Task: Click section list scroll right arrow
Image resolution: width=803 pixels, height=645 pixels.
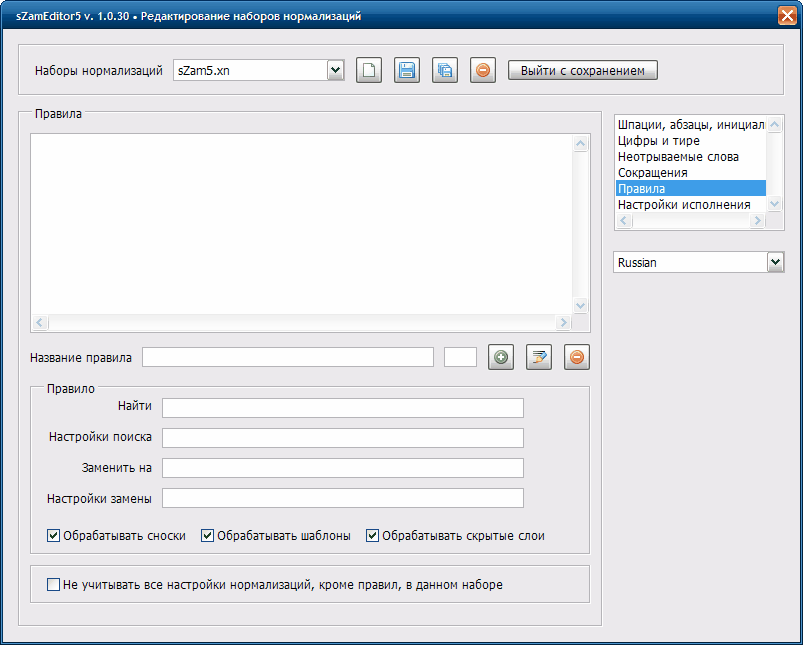Action: coord(757,220)
